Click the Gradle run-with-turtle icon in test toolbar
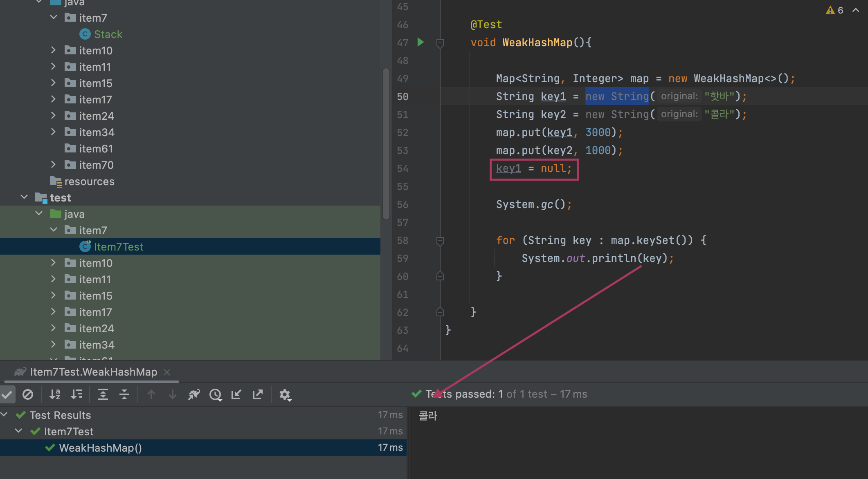 point(194,394)
